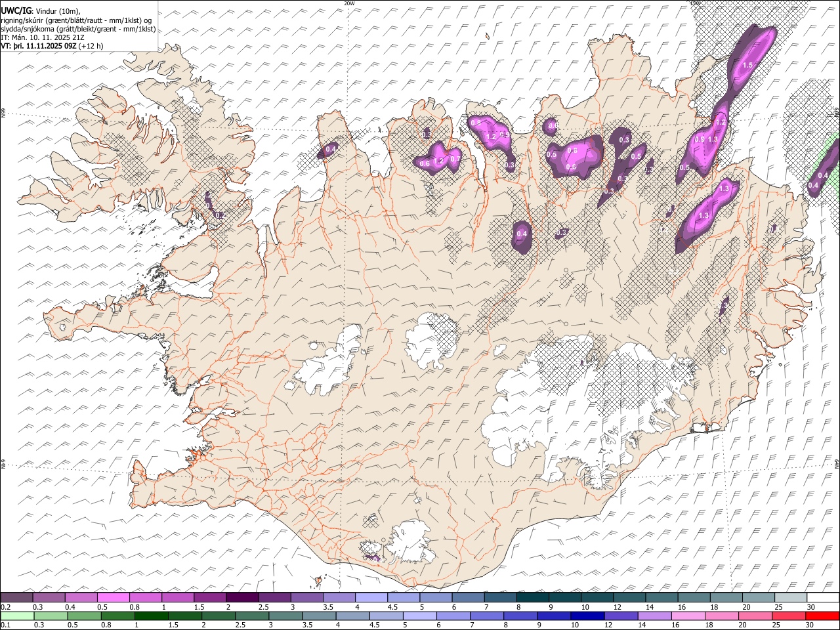Click the '4.5' number under the upper legend row

(x=392, y=607)
